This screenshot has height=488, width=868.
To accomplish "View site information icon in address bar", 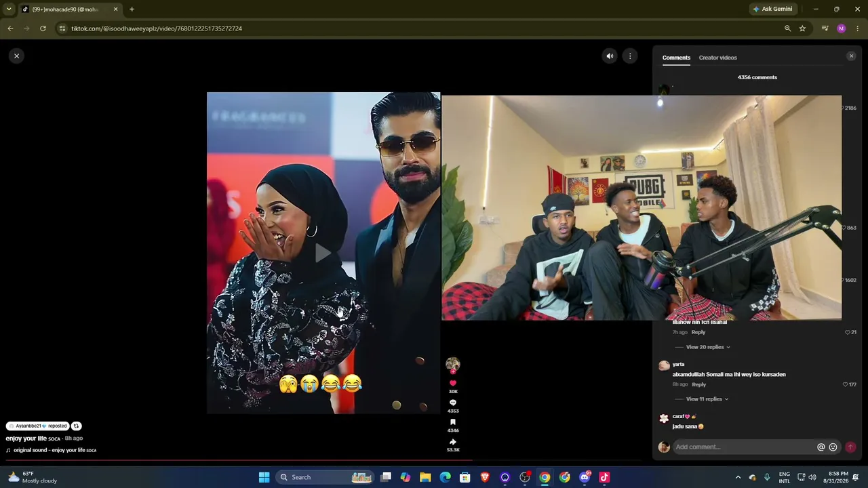I will [62, 28].
